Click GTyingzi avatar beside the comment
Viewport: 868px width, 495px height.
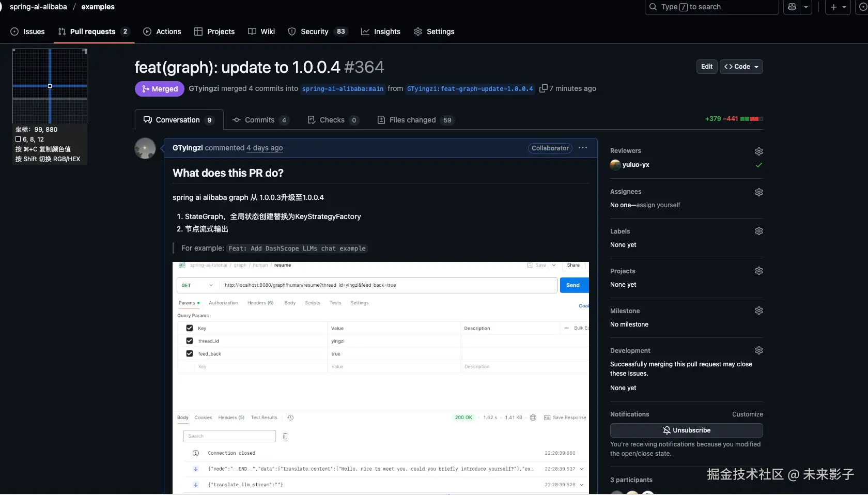[x=145, y=148]
